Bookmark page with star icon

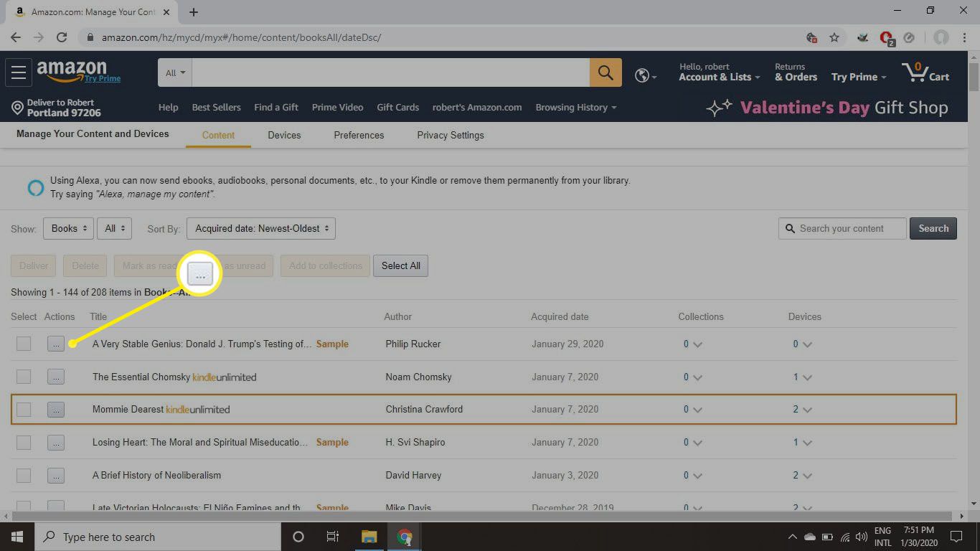[834, 37]
